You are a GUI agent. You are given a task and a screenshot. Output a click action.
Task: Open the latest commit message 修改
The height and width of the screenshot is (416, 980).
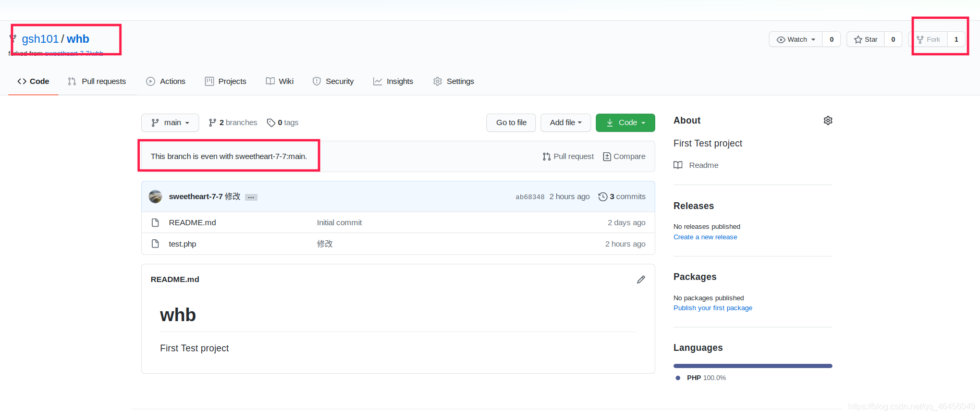click(x=232, y=197)
